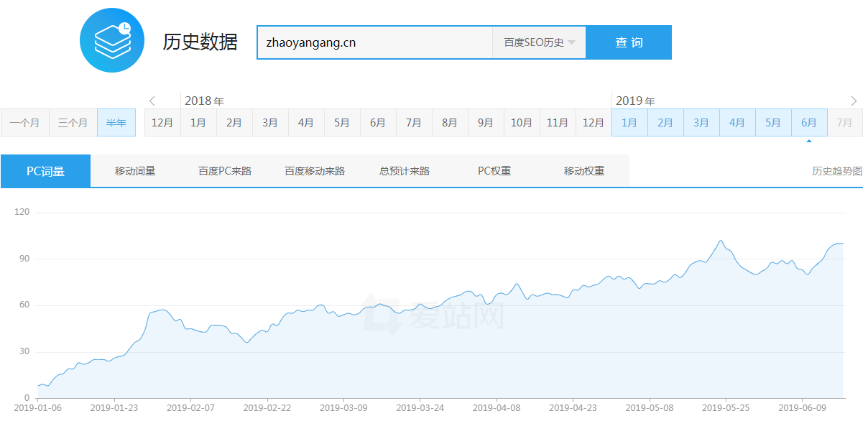Switch to the 移动权重 tab

coord(583,170)
